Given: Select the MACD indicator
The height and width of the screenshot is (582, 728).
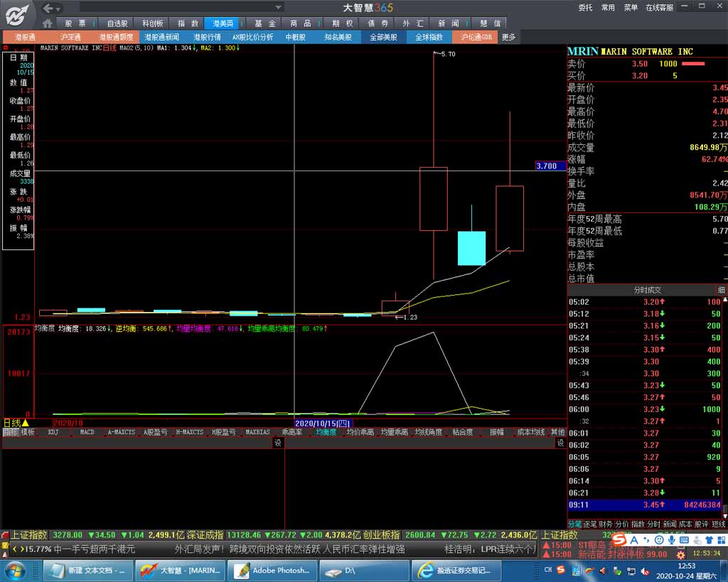Looking at the screenshot, I should click(x=87, y=432).
